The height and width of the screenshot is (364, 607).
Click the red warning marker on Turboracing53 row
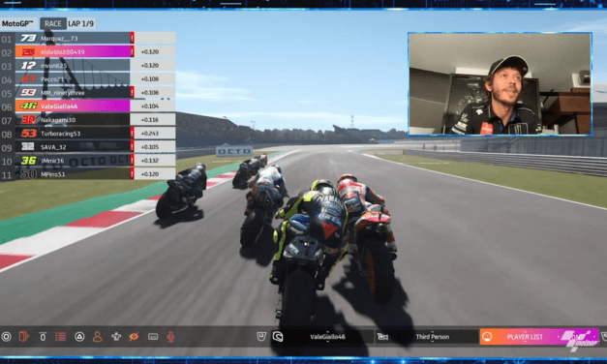click(x=132, y=134)
